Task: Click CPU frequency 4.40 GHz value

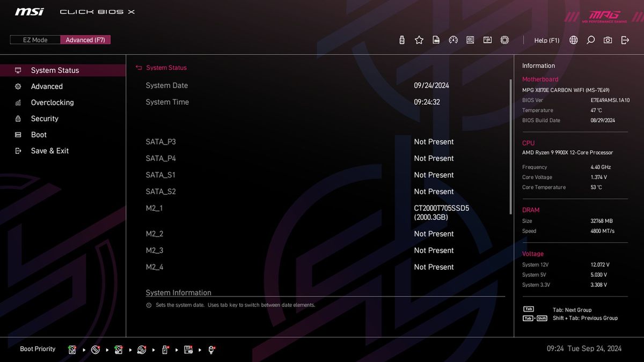Action: coord(601,167)
